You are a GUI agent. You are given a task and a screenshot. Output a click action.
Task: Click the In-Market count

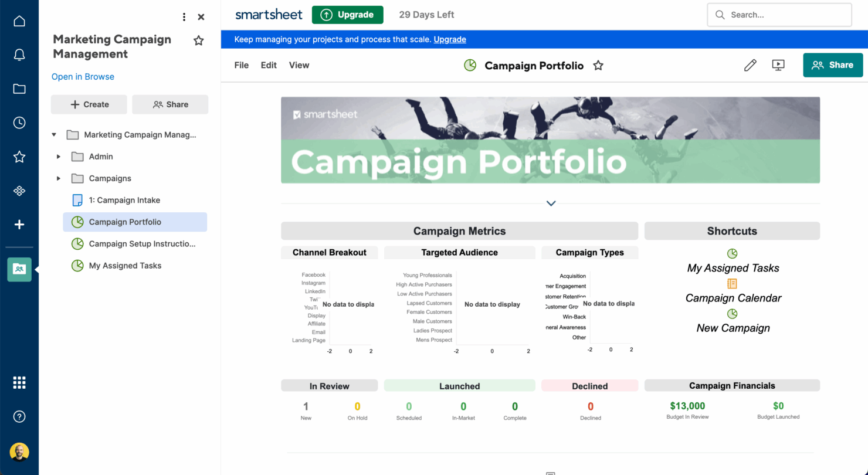[463, 406]
